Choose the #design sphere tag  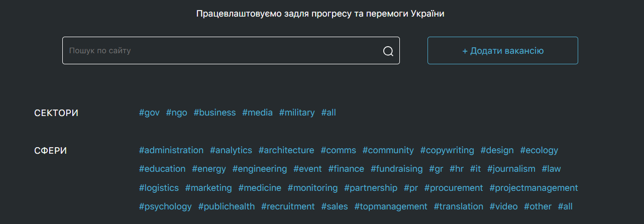497,150
